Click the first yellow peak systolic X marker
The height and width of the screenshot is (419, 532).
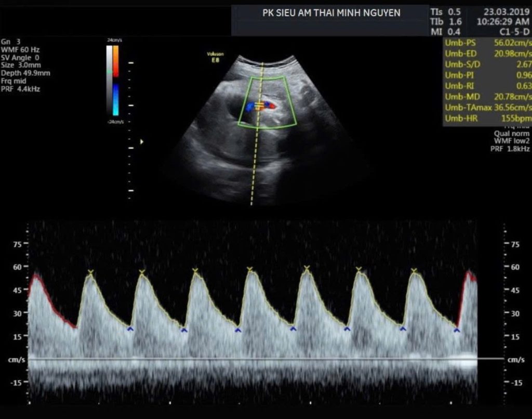click(x=91, y=272)
